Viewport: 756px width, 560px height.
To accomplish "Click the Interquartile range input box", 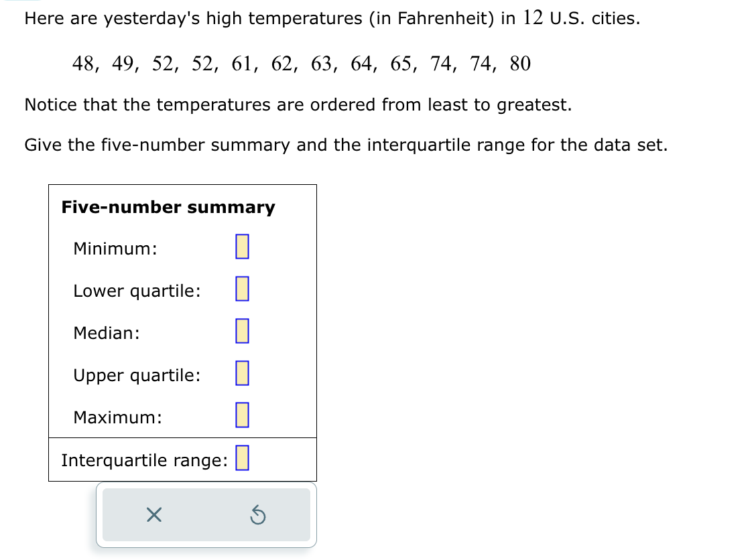I will 243,458.
